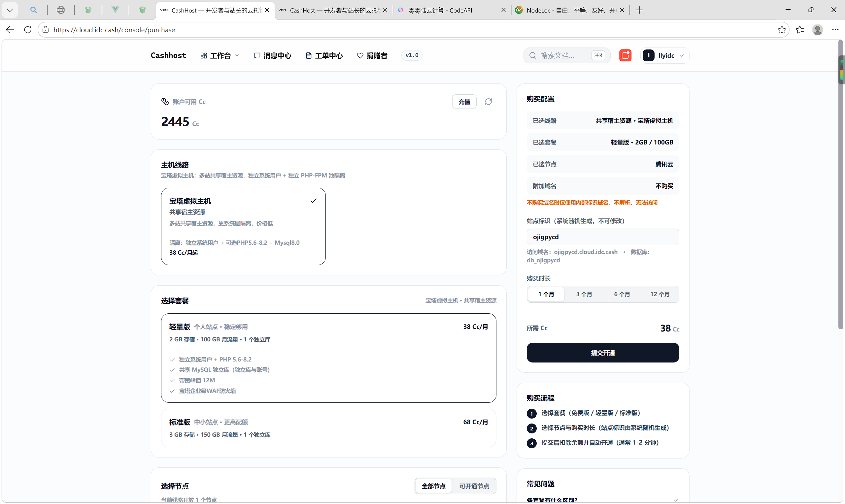
Task: Click the 充值 button
Action: tap(464, 102)
